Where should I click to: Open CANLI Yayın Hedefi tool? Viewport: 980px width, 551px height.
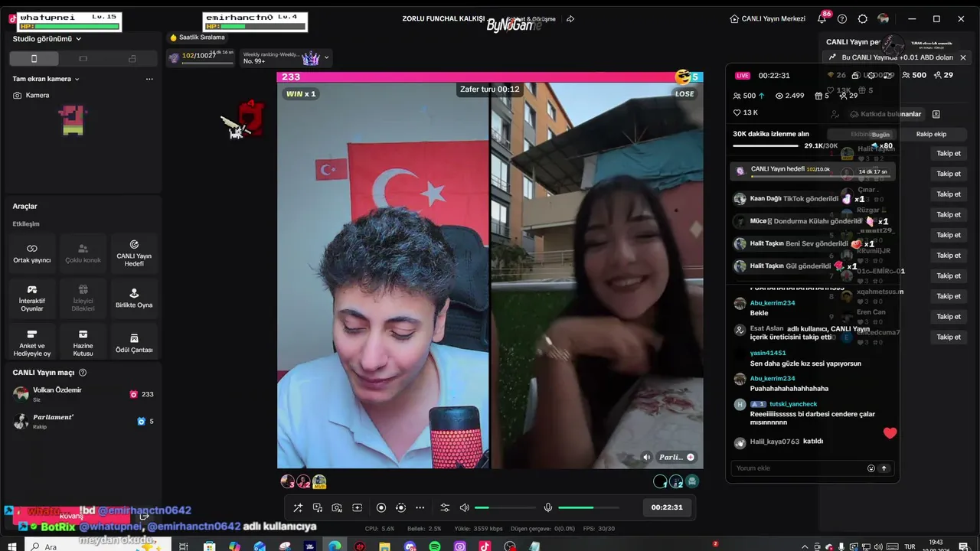[134, 253]
